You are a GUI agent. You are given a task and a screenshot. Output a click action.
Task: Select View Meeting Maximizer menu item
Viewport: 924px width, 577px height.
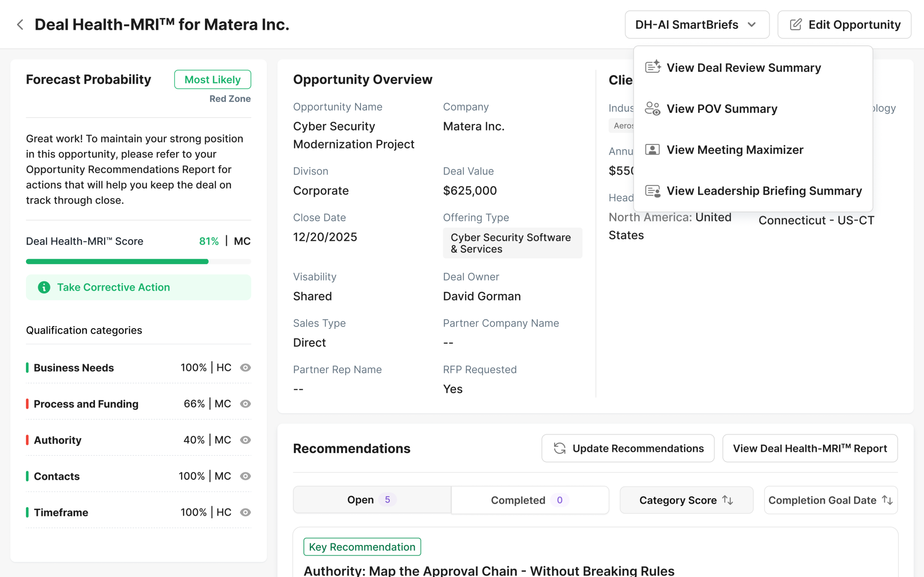tap(735, 150)
